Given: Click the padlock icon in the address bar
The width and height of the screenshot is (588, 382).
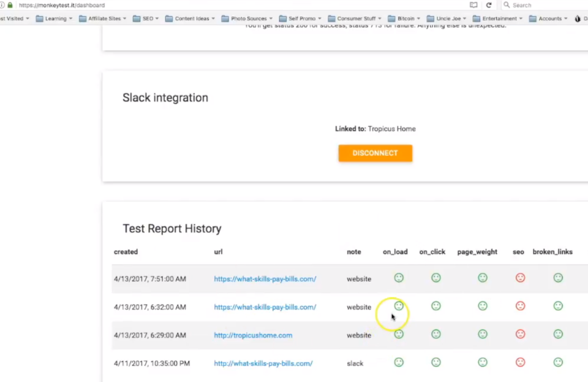Looking at the screenshot, I should click(12, 5).
